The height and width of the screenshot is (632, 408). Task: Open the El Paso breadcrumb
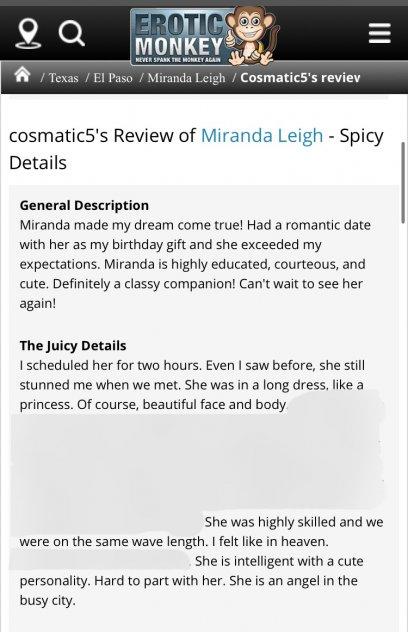pos(113,77)
